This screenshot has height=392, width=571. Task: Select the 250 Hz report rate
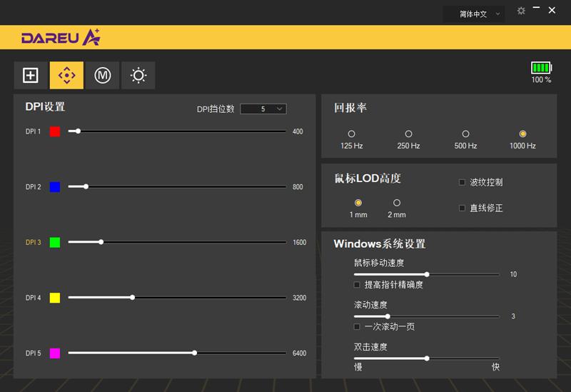tap(408, 134)
